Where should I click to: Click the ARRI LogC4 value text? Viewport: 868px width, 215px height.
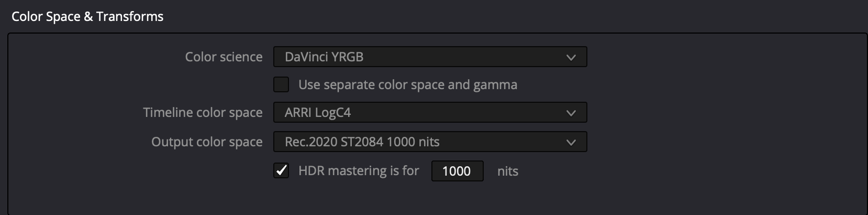point(318,113)
